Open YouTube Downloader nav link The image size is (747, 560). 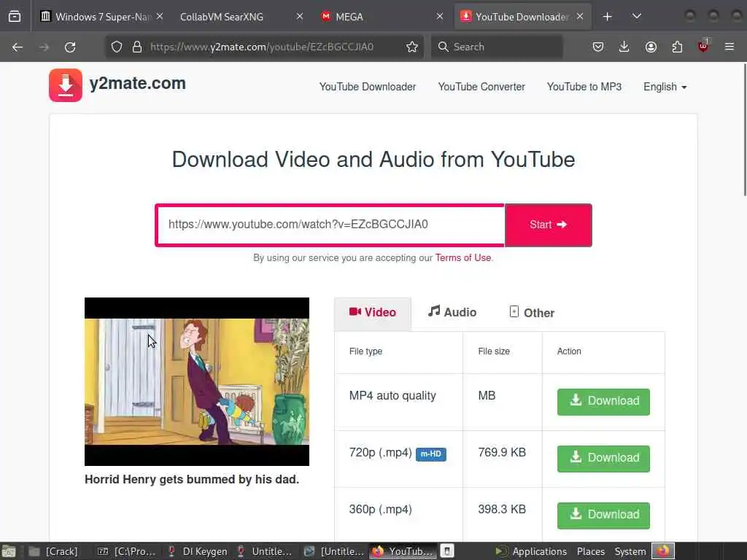pos(368,87)
